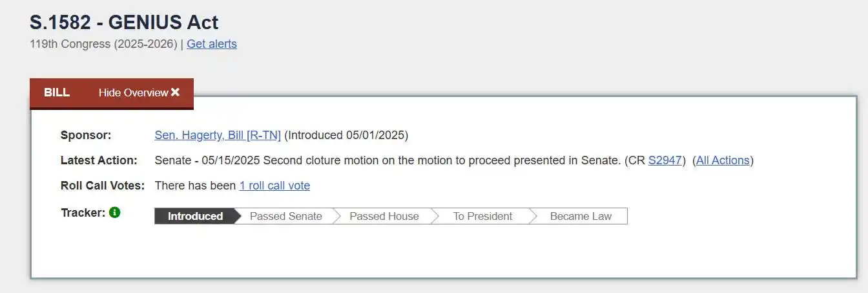Click the Sponsor field label
Image resolution: width=868 pixels, height=293 pixels.
coord(86,135)
